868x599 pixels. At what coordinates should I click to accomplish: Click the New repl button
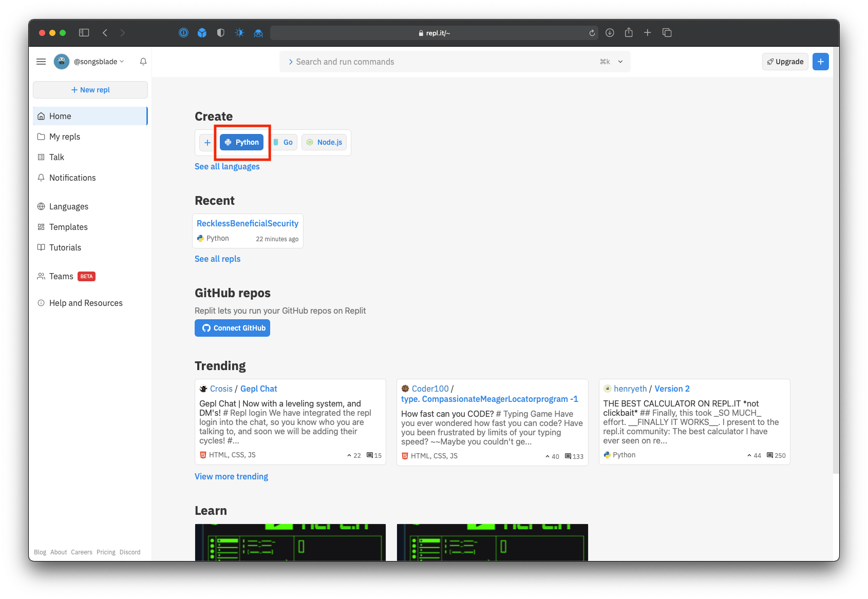point(90,90)
